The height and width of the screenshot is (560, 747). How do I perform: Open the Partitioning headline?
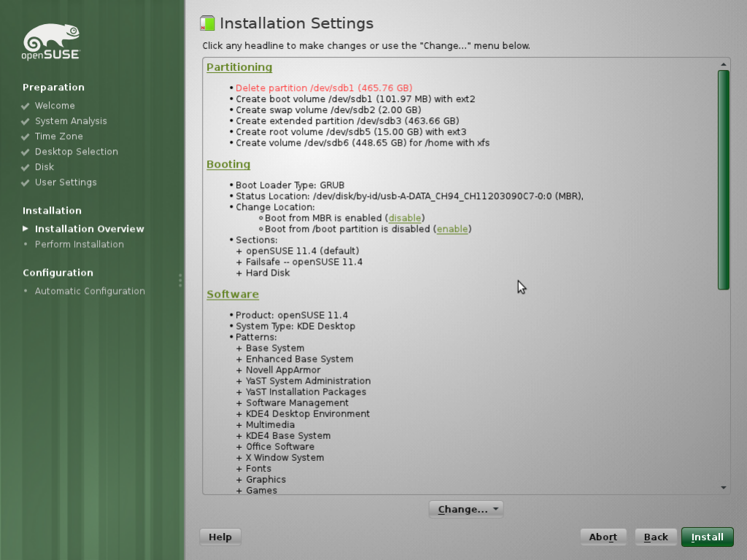tap(239, 66)
